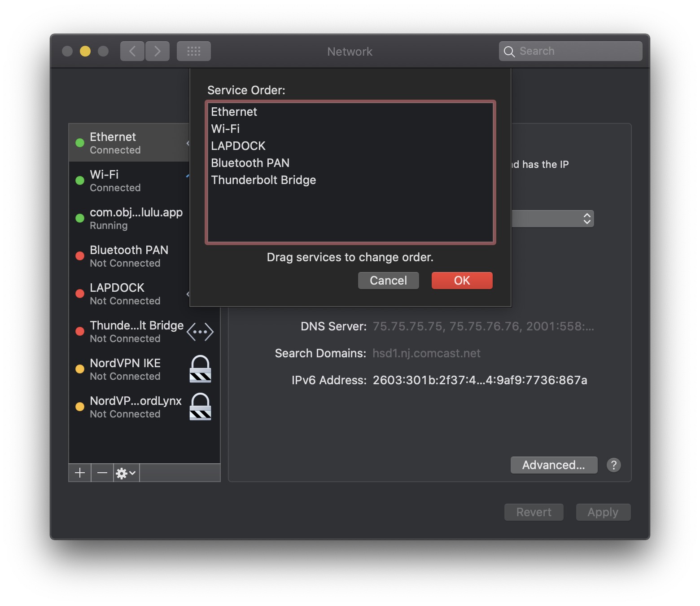The image size is (700, 606).
Task: Open the Advanced network settings
Action: click(x=554, y=465)
